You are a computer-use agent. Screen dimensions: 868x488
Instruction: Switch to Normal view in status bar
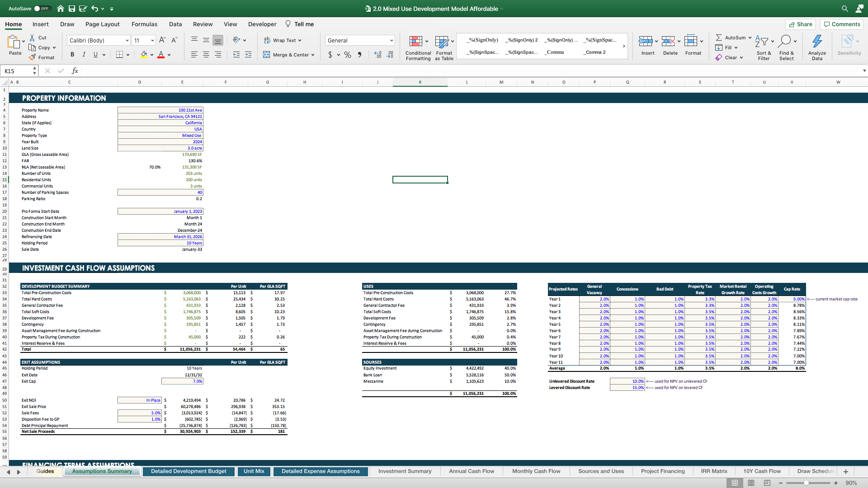735,483
